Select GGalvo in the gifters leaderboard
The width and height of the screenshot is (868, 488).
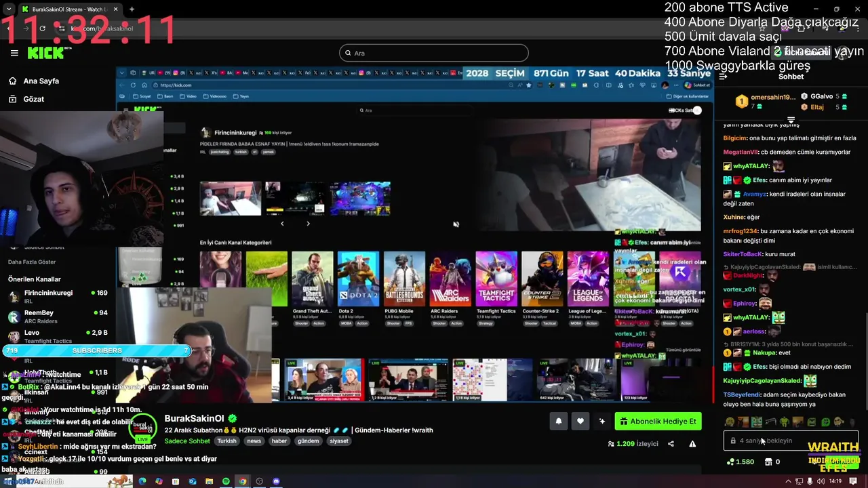tap(821, 97)
